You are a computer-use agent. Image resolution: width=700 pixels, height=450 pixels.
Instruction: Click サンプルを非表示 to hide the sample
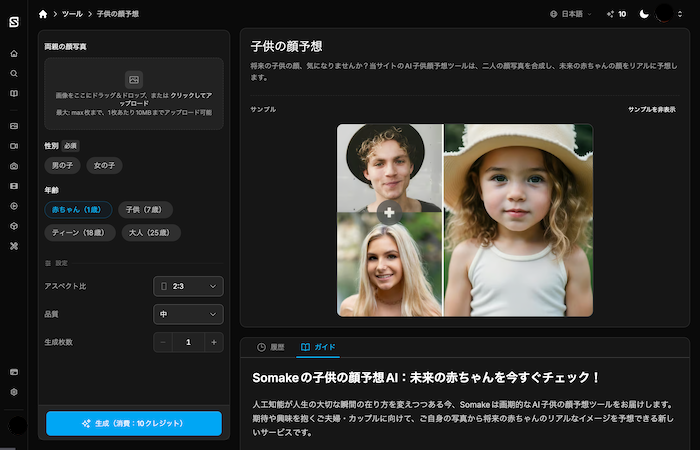tap(652, 110)
